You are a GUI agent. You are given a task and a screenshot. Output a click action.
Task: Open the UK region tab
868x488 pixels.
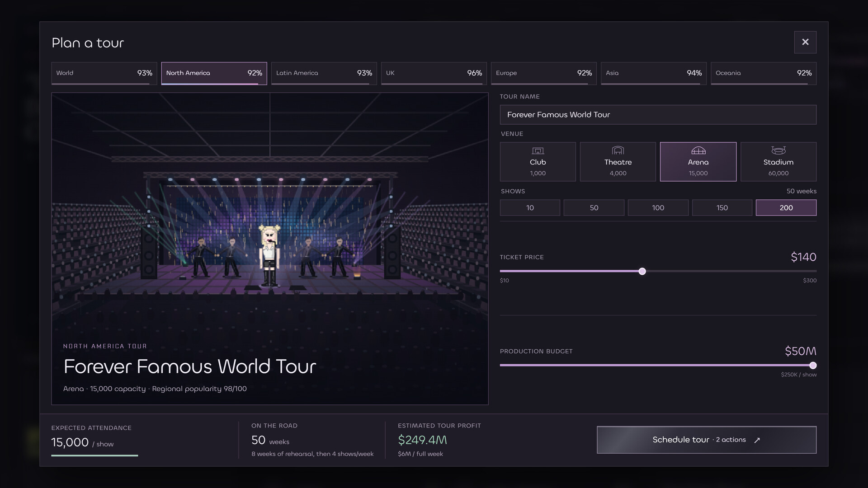coord(434,73)
